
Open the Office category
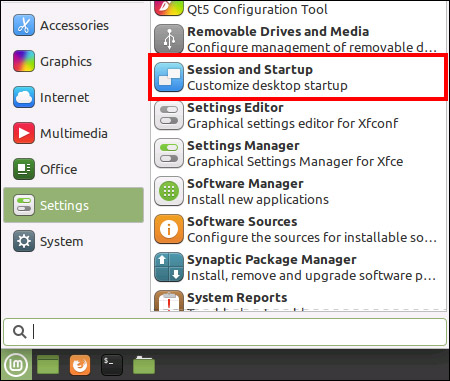73,169
